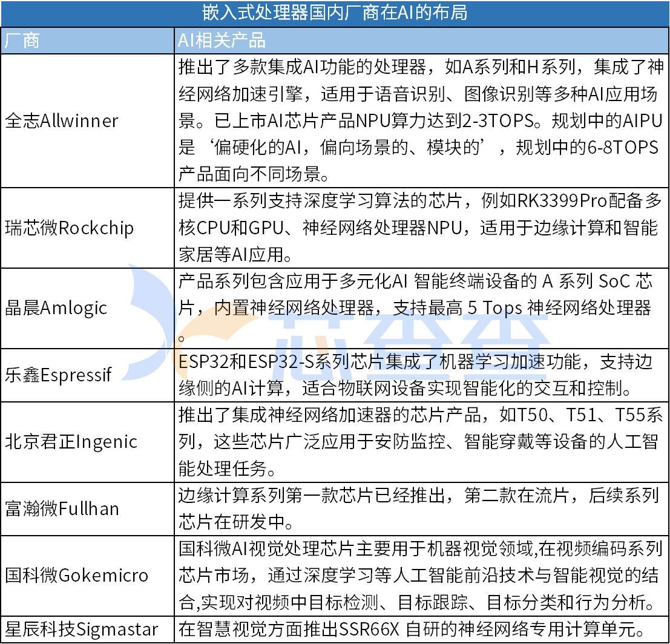This screenshot has height=644, width=670.
Task: Click the 瑞芯微Rockchip vendor cell
Action: (70, 228)
